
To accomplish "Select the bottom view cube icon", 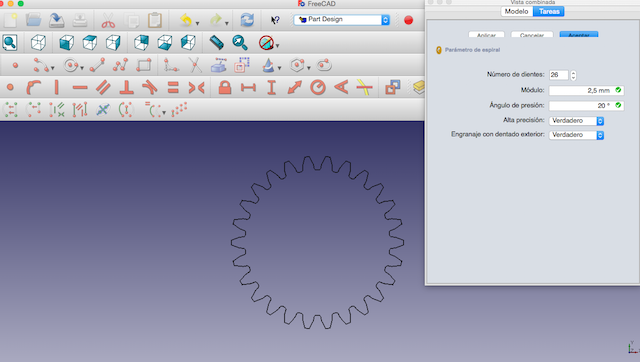I will tap(164, 42).
